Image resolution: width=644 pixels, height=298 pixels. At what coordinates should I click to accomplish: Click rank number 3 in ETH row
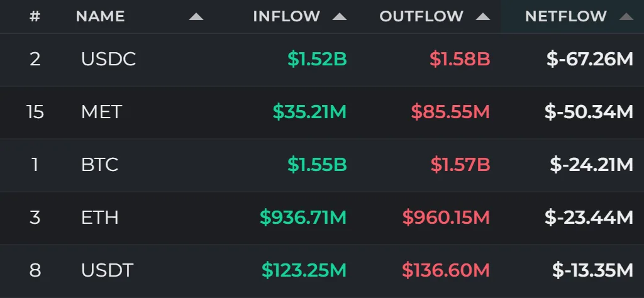[35, 218]
